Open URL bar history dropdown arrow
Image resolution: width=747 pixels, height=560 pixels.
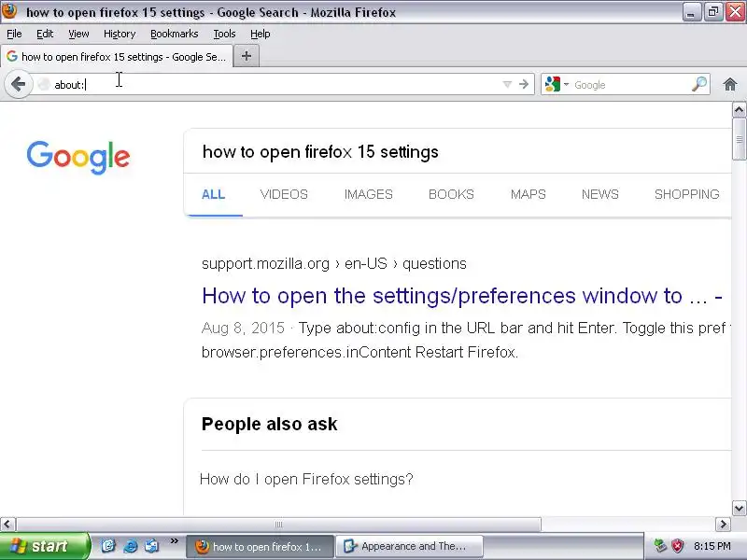click(x=507, y=85)
